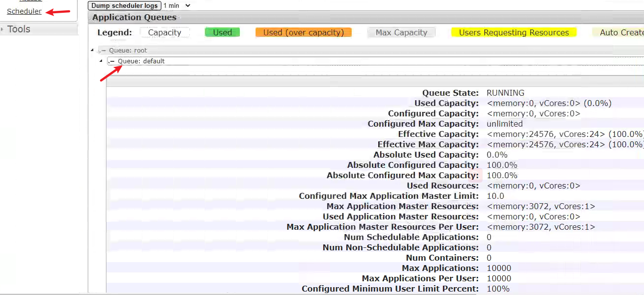
Task: Click the Capacity legend swatch
Action: [165, 32]
